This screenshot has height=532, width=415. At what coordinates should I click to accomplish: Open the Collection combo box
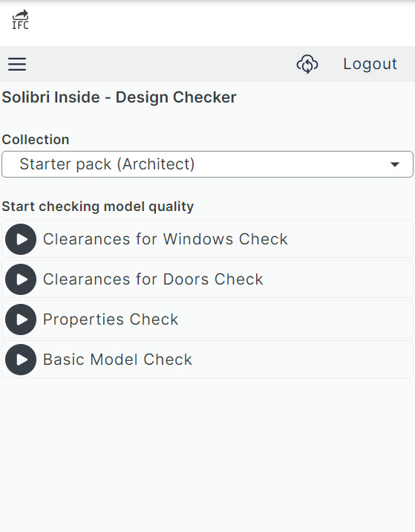(208, 164)
